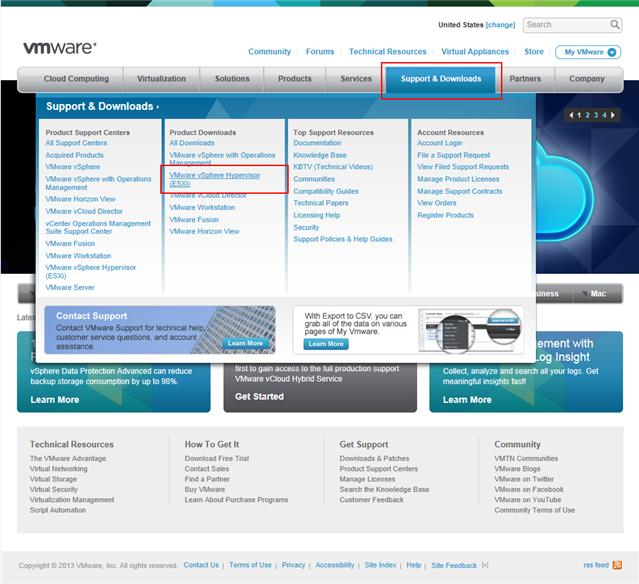Open Support Policies & Help Guides

343,239
